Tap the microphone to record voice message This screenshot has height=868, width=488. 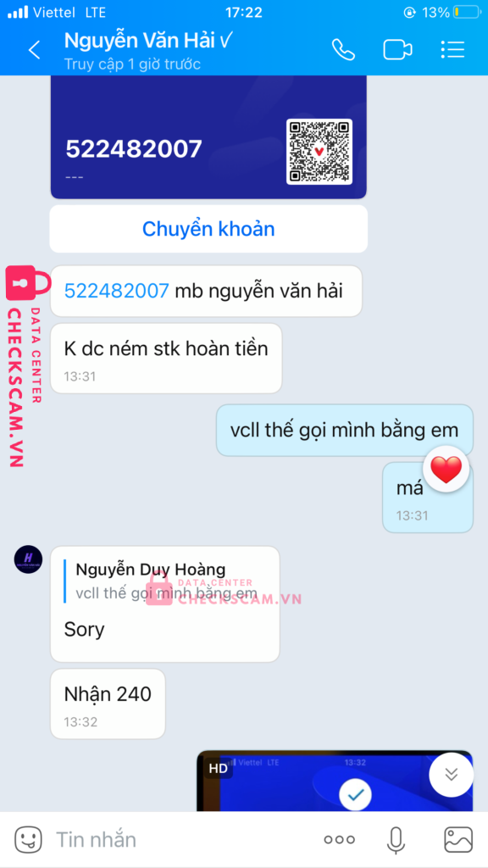click(395, 840)
